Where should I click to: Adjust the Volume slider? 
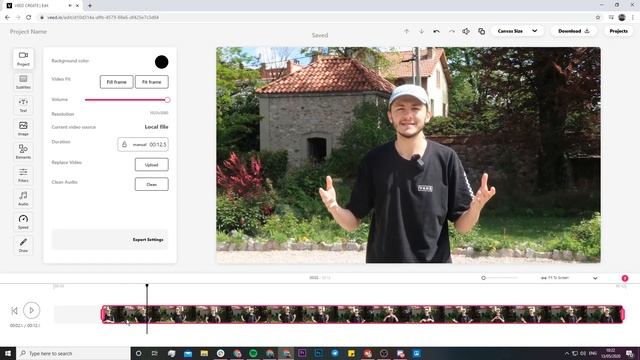127,100
